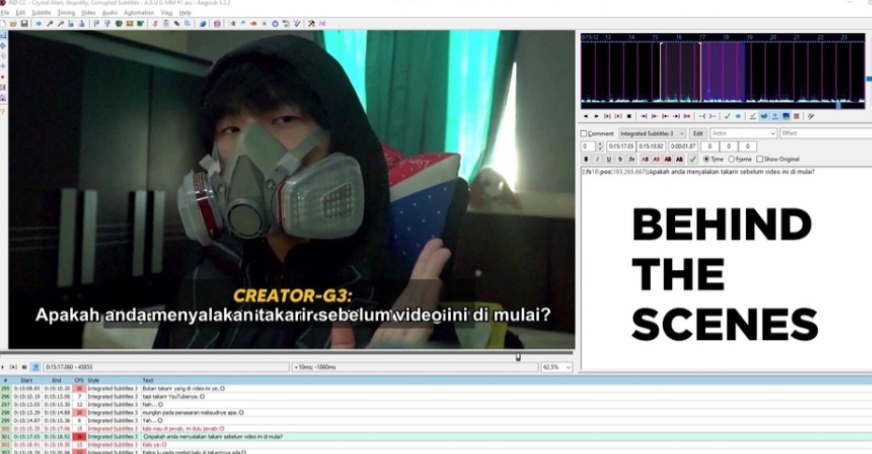Play the current line in the video controls

coord(13,367)
